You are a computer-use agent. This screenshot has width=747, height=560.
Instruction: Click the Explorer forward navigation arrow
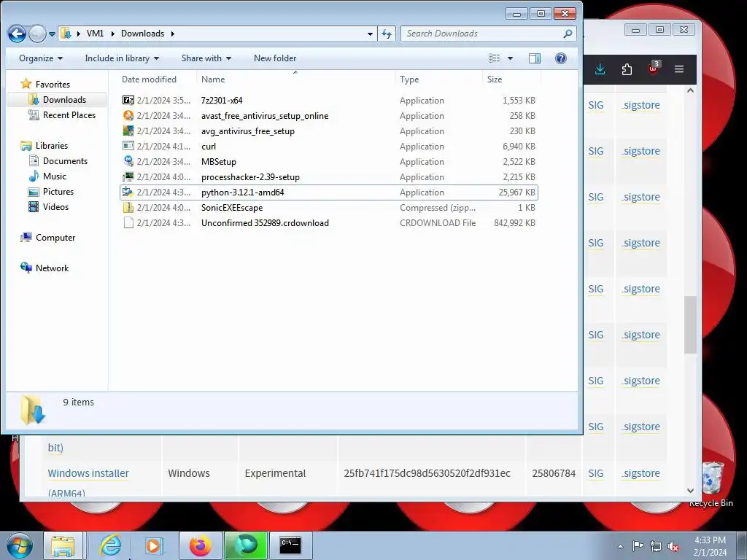coord(37,34)
